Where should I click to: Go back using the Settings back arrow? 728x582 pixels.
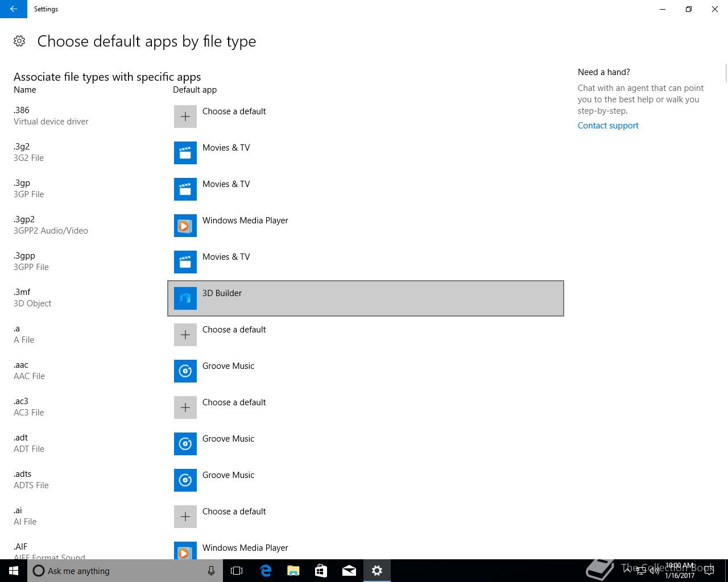[x=14, y=9]
